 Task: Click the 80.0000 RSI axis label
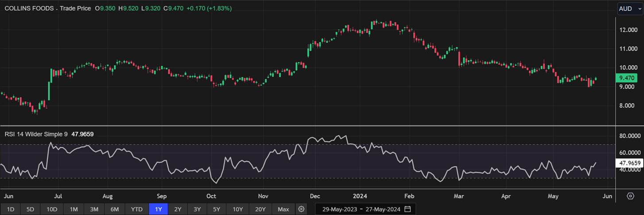pos(629,137)
